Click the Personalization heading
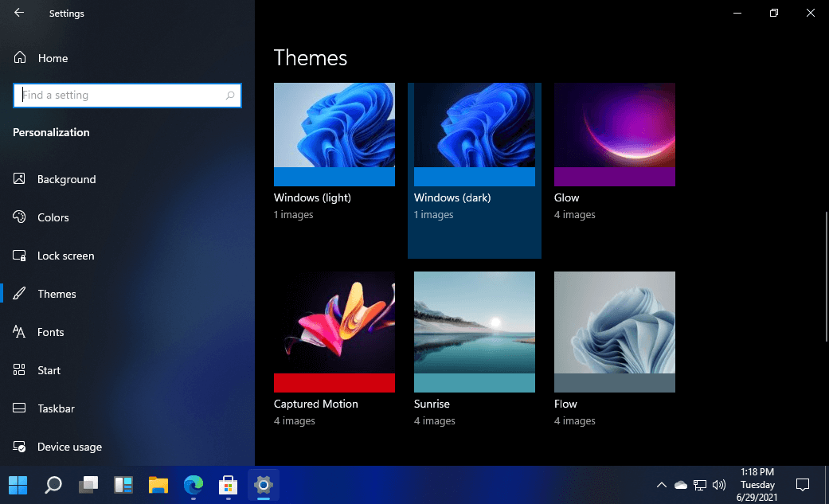This screenshot has width=829, height=504. coord(51,132)
